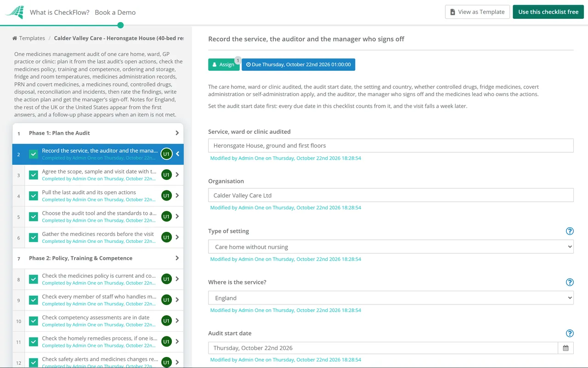
Task: Click the 'Service, ward or clinic audited' field
Action: coord(391,145)
